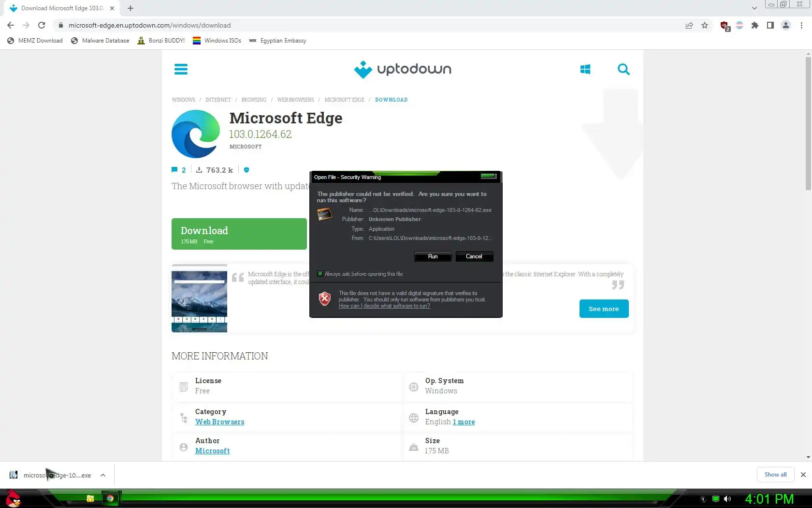
Task: Go back to the previous page
Action: pos(11,25)
